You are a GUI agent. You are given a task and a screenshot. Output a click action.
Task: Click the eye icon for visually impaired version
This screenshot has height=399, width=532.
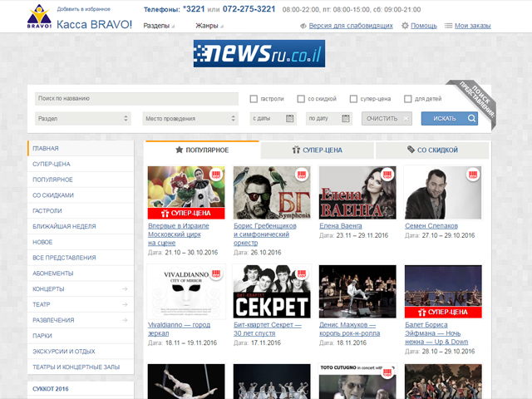[303, 26]
